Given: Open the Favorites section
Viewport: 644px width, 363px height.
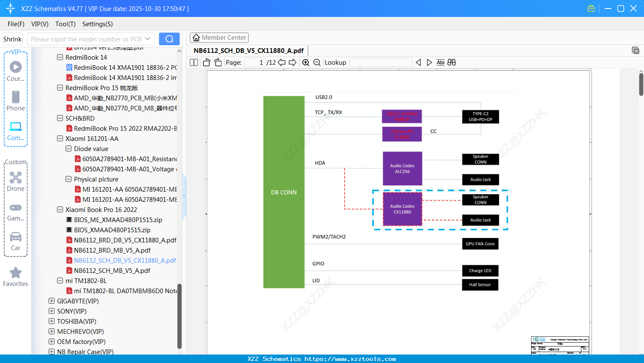Looking at the screenshot, I should click(16, 277).
